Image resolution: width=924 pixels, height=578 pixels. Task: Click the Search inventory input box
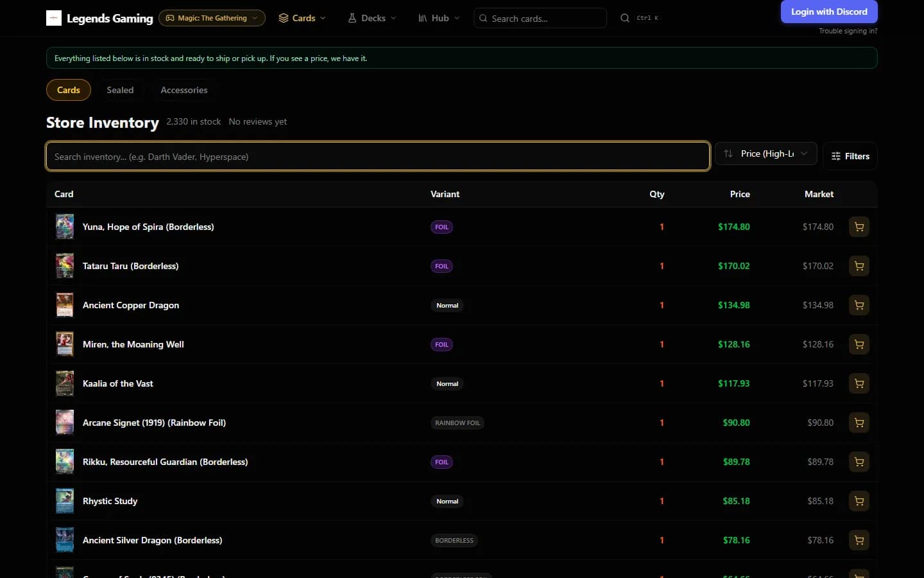tap(378, 156)
